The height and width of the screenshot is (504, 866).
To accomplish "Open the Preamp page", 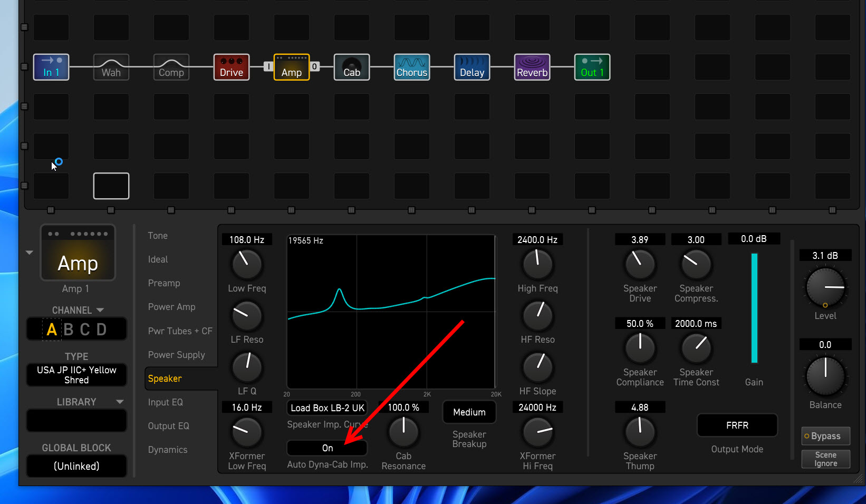I will 164,283.
